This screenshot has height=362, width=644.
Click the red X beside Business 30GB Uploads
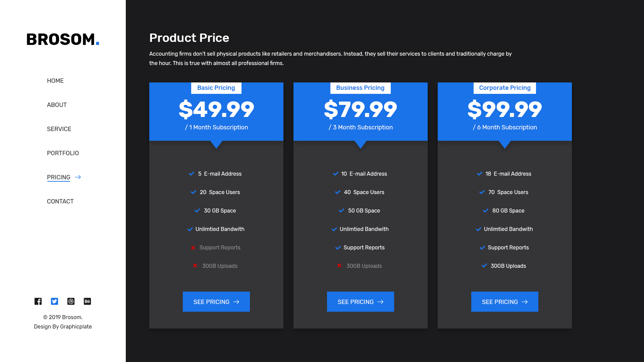click(x=339, y=266)
